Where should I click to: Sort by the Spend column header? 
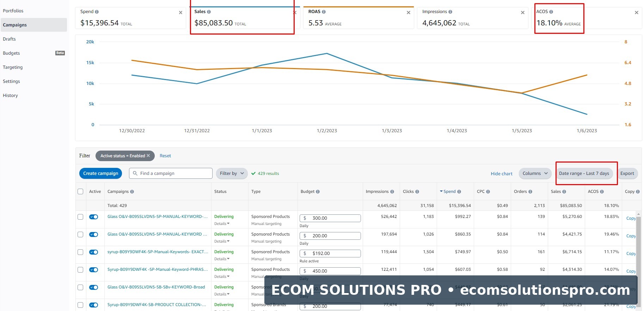pyautogui.click(x=449, y=191)
